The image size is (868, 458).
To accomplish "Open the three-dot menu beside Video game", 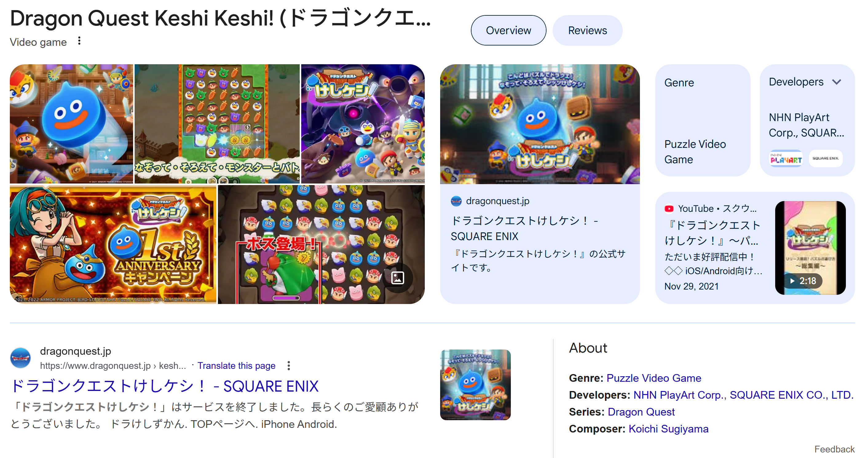I will coord(79,41).
